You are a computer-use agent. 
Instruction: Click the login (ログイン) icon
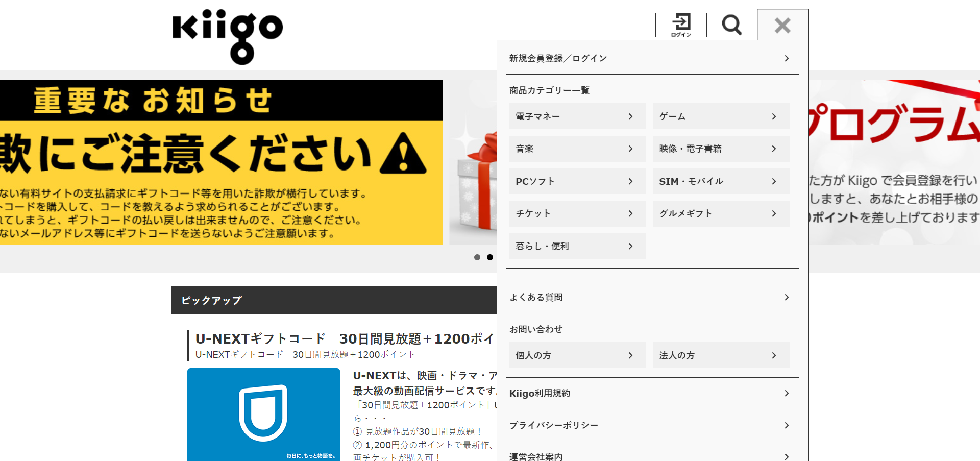click(681, 25)
